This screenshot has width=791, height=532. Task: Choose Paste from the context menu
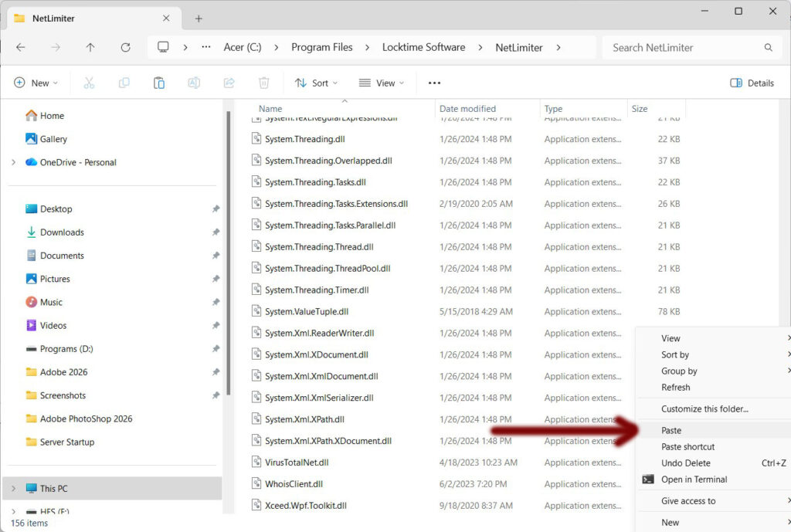pyautogui.click(x=671, y=430)
